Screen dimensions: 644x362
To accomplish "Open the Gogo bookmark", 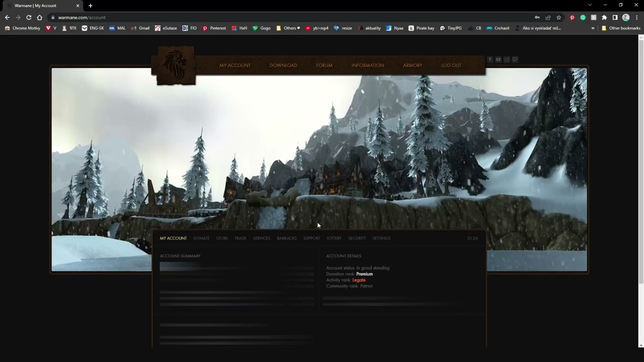I will [x=262, y=28].
